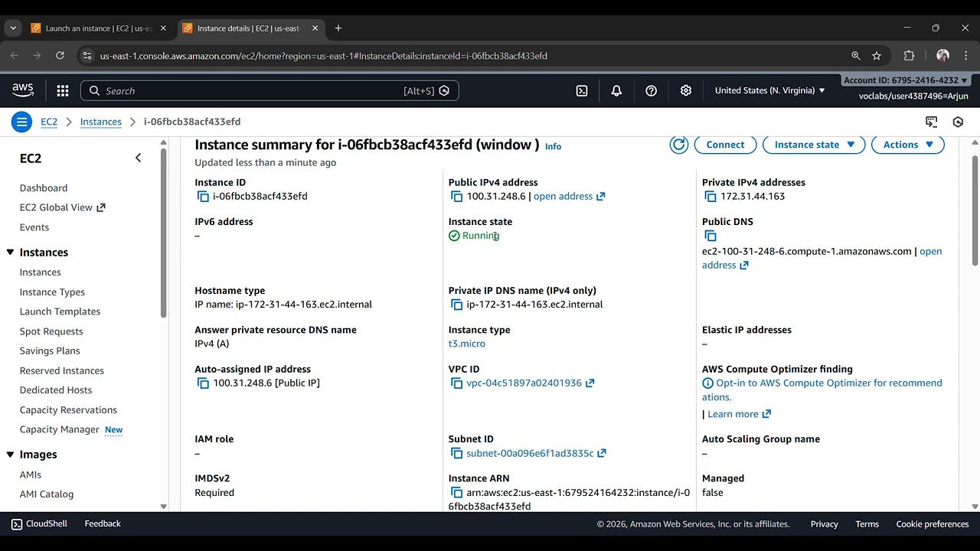Open the screen icon beside the breadcrumb

(x=932, y=122)
